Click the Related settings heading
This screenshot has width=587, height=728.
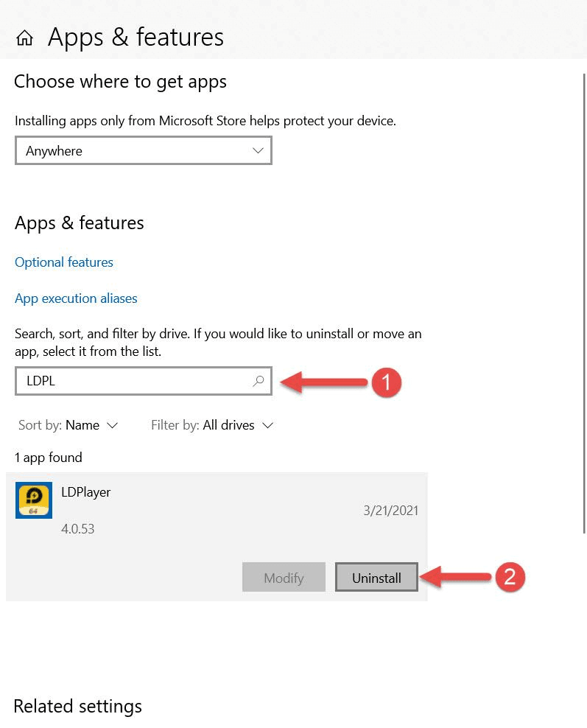(x=78, y=706)
